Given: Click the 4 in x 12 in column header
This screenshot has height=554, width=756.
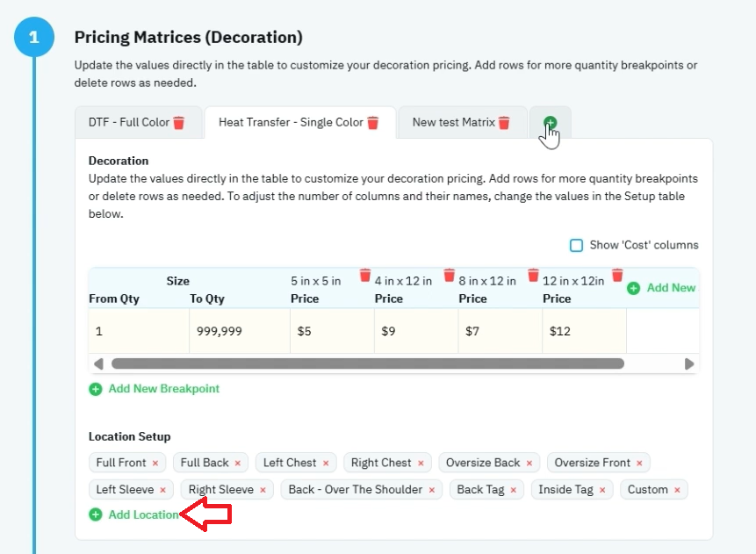Looking at the screenshot, I should coord(403,281).
